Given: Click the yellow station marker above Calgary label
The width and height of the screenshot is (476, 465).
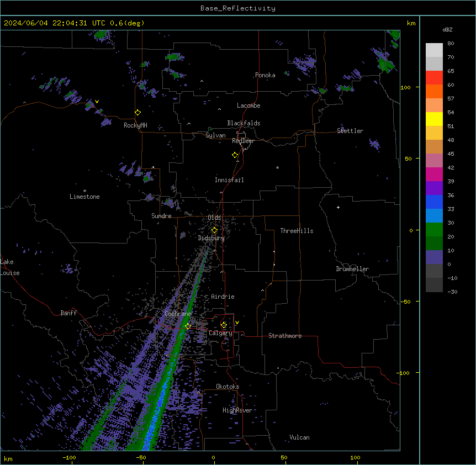Looking at the screenshot, I should 224,325.
